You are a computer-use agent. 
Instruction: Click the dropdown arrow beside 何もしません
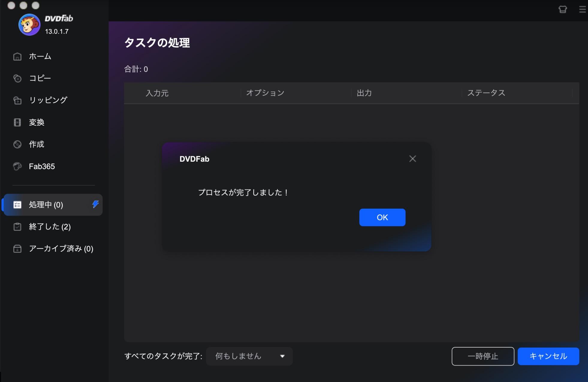282,356
